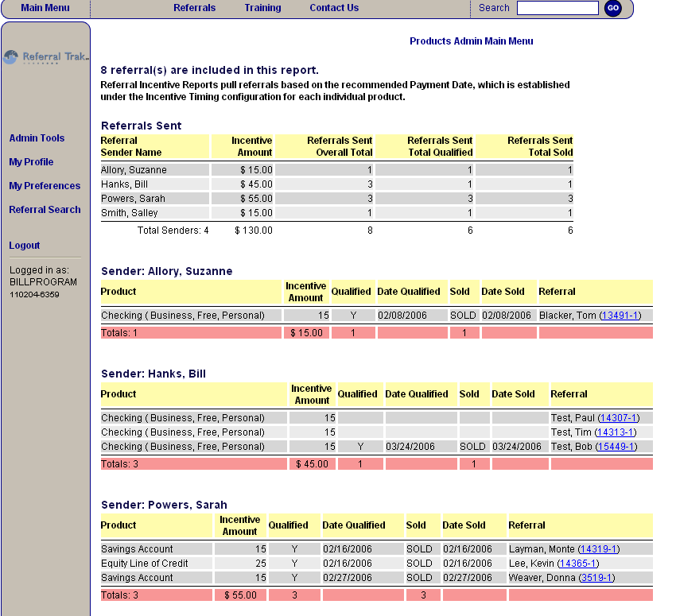Click the '$ 45.00' total in Hanks table
676x616 pixels.
[x=312, y=464]
